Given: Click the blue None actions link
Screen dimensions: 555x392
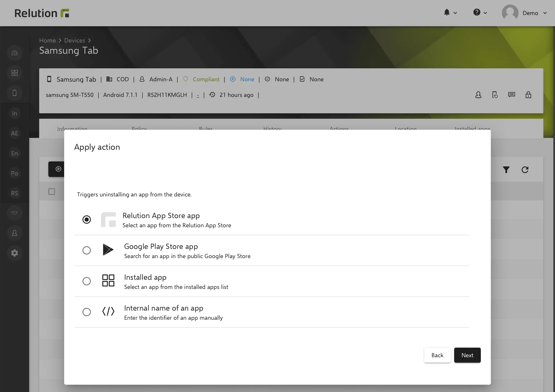Looking at the screenshot, I should [x=247, y=79].
